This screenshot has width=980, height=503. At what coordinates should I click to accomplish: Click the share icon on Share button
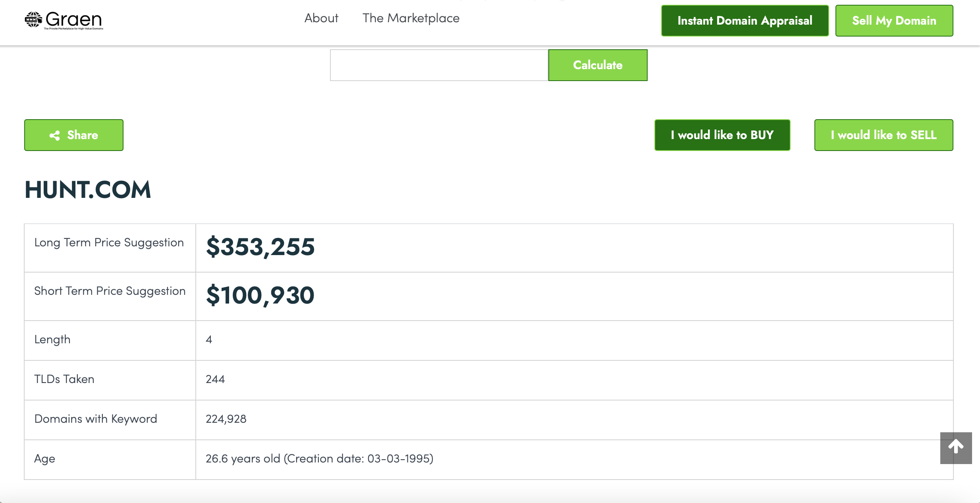55,135
